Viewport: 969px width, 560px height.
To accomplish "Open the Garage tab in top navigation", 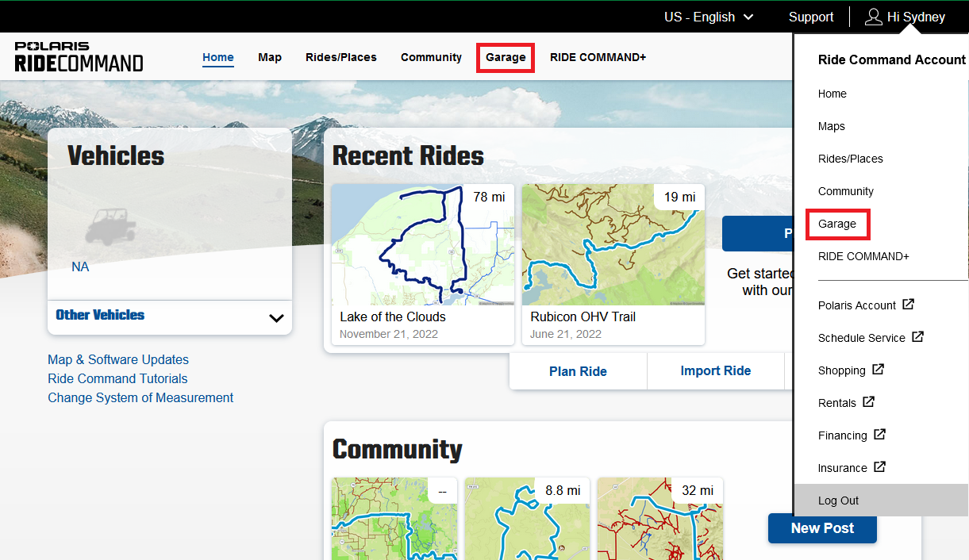I will [506, 57].
